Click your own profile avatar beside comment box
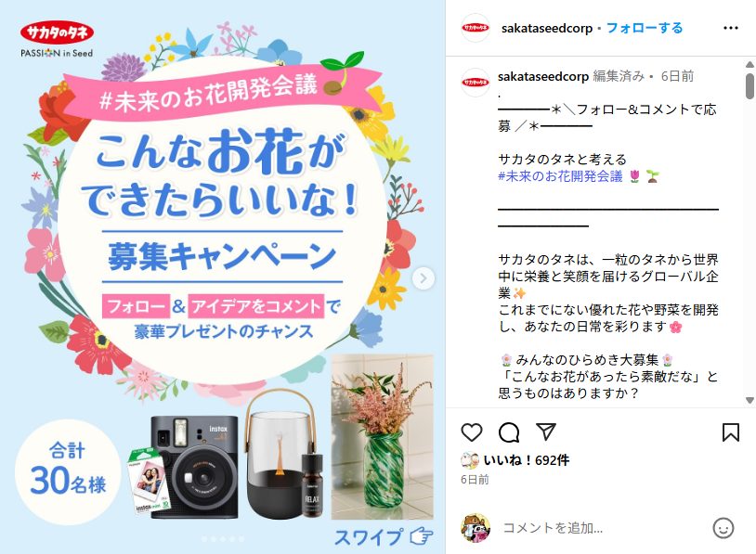This screenshot has width=756, height=554. tap(476, 527)
